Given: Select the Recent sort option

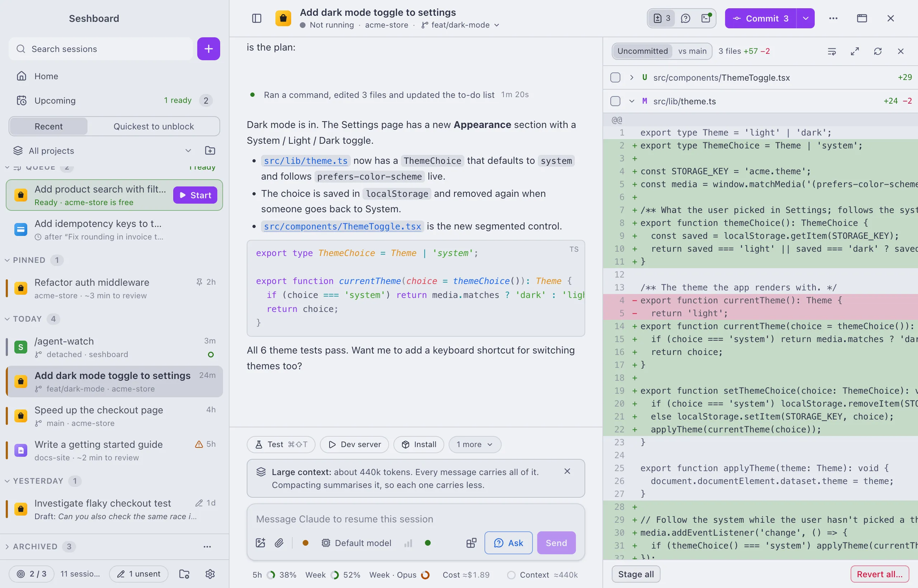Looking at the screenshot, I should click(x=48, y=126).
